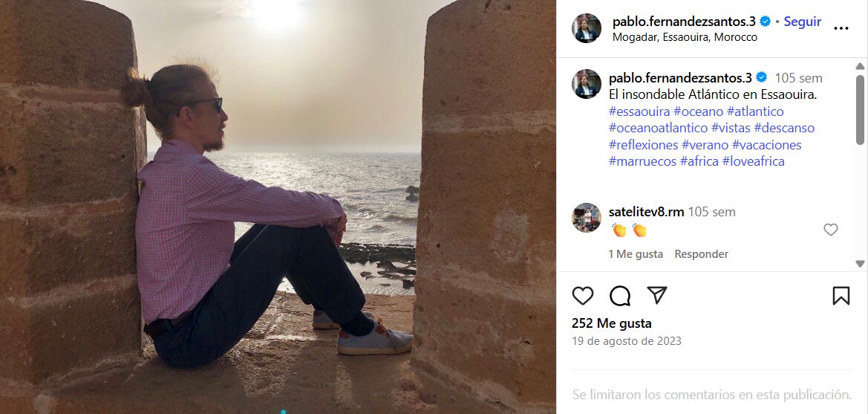Share post via paper plane icon
868x414 pixels.
click(x=657, y=295)
